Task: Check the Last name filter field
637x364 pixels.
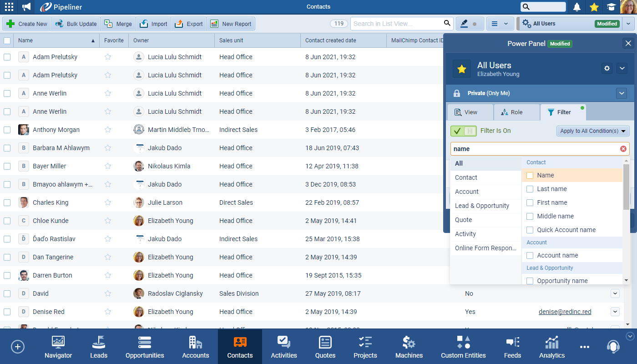Action: pyautogui.click(x=530, y=189)
